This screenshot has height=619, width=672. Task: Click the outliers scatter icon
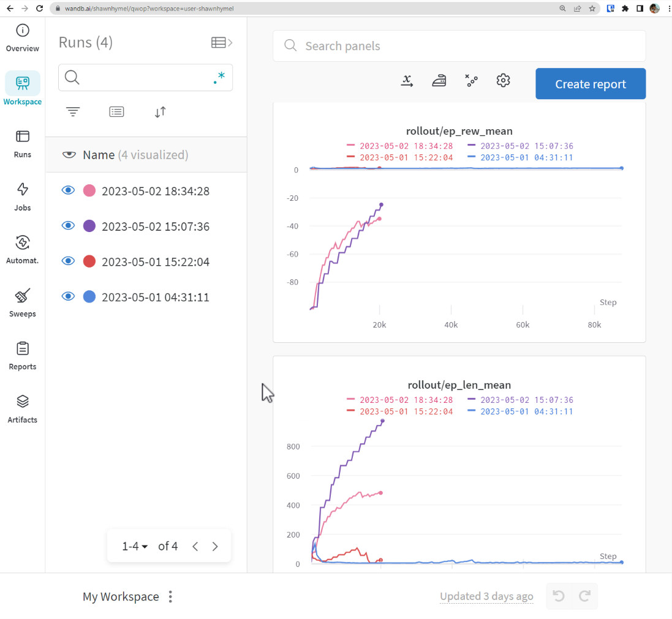[471, 81]
